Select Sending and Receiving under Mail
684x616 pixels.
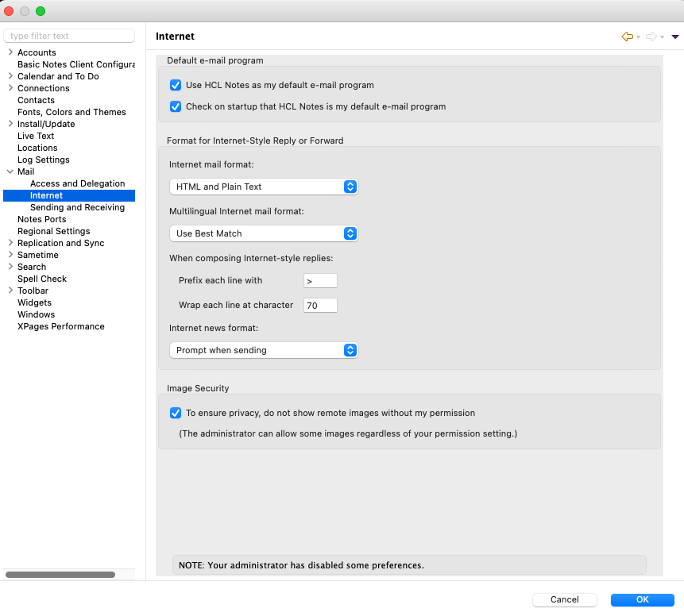coord(77,207)
